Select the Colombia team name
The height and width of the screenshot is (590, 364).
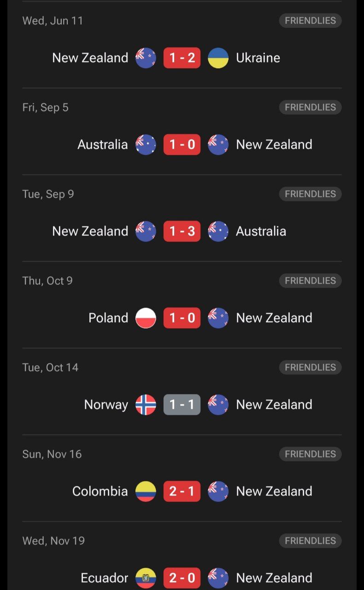(x=100, y=491)
